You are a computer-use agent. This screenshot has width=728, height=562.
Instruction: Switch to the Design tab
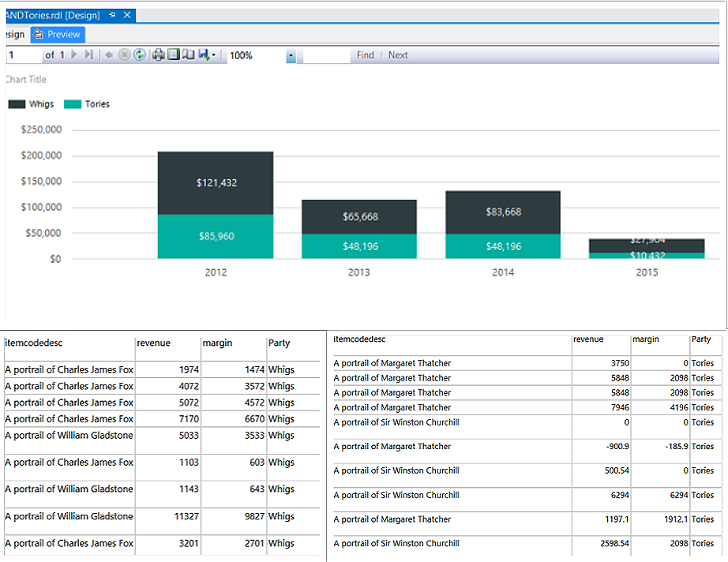click(13, 35)
